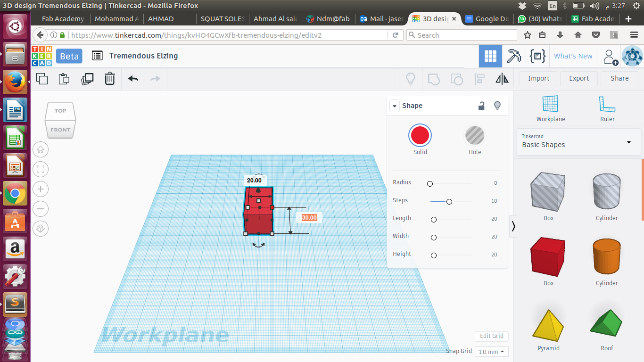Adjust the Length slider

[434, 219]
